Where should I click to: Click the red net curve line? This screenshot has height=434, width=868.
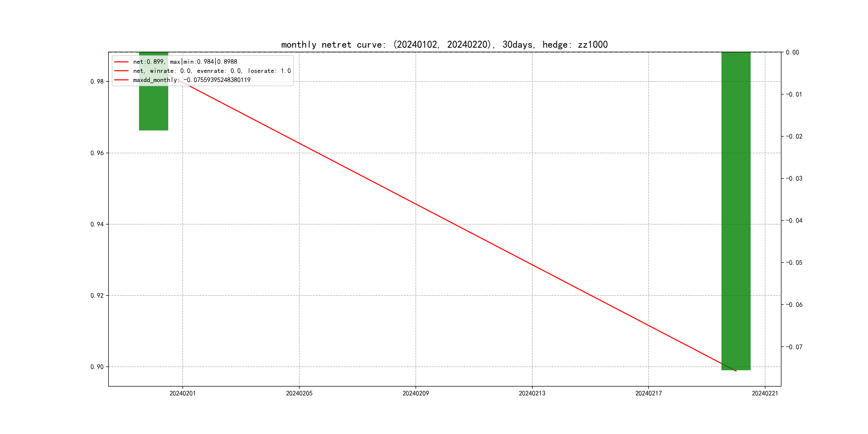[x=415, y=204]
